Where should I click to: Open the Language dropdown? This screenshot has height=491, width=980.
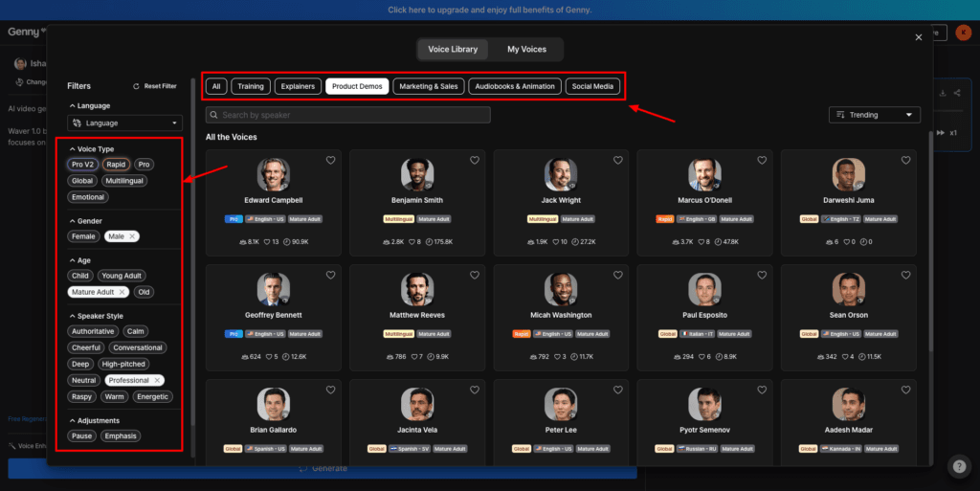coord(125,123)
